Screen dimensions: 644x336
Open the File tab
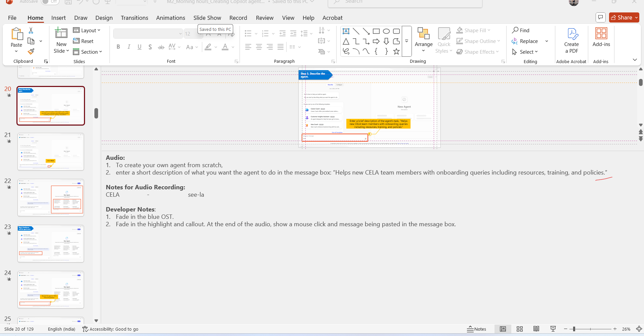12,18
